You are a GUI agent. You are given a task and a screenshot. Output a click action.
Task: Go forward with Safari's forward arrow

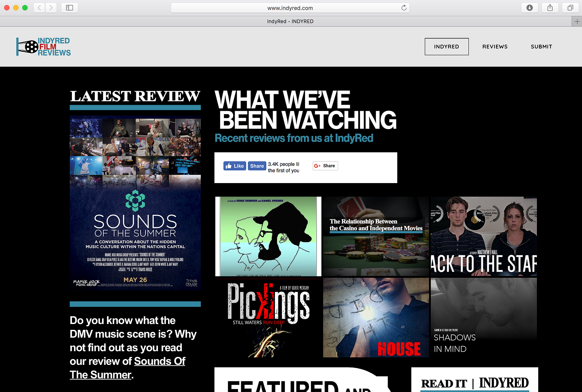click(x=51, y=8)
